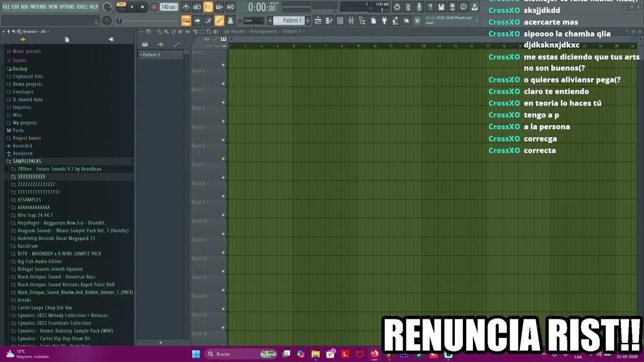Toggle loop recording mode
The height and width of the screenshot is (362, 644).
pyautogui.click(x=230, y=7)
